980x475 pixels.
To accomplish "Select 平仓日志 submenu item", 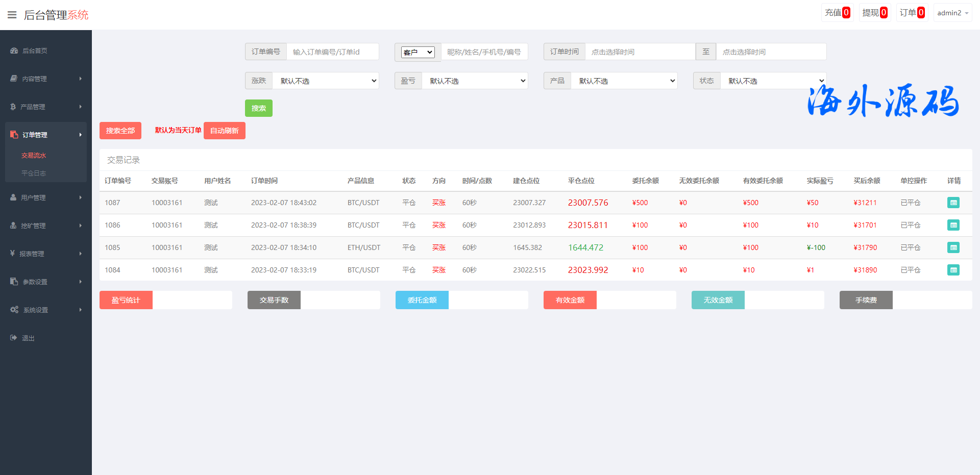I will [34, 173].
